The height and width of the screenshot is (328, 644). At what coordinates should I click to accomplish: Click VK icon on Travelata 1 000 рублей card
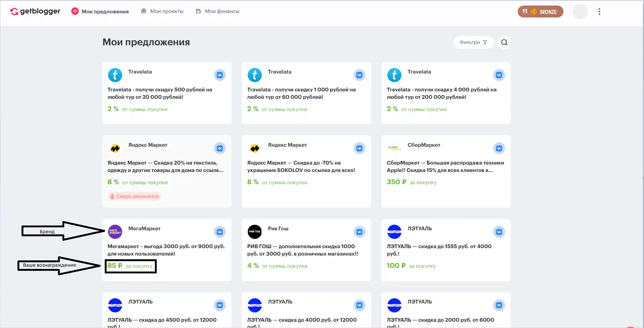[x=360, y=75]
